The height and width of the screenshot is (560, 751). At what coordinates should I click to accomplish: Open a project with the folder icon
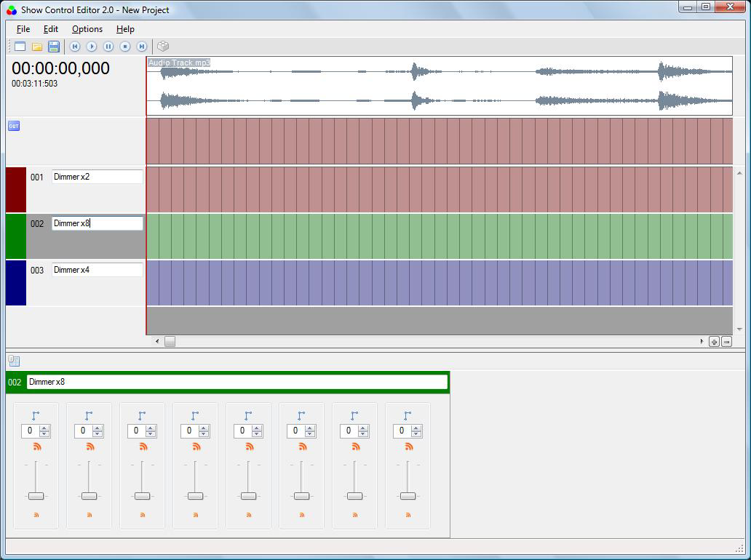click(37, 47)
